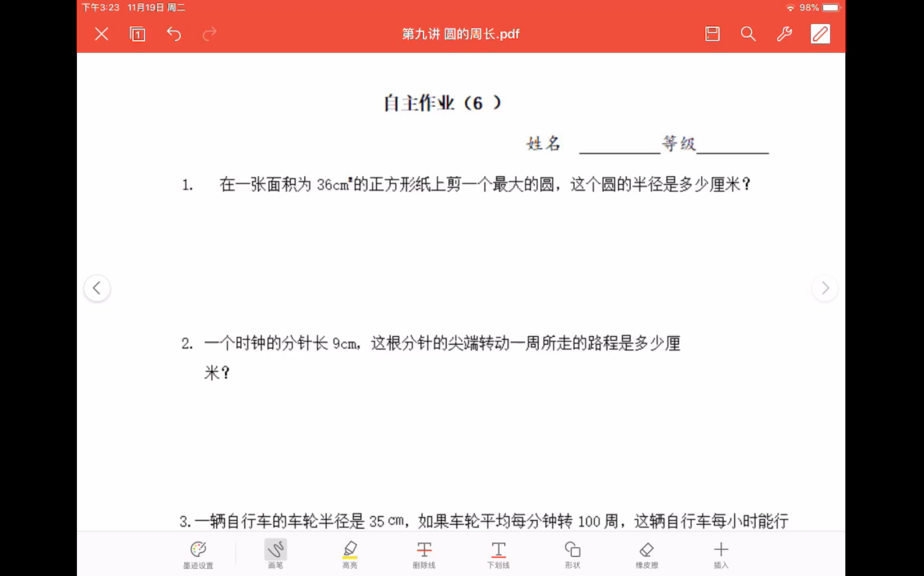Open ink settings (墨迹设置)
The width and height of the screenshot is (924, 576).
[198, 555]
